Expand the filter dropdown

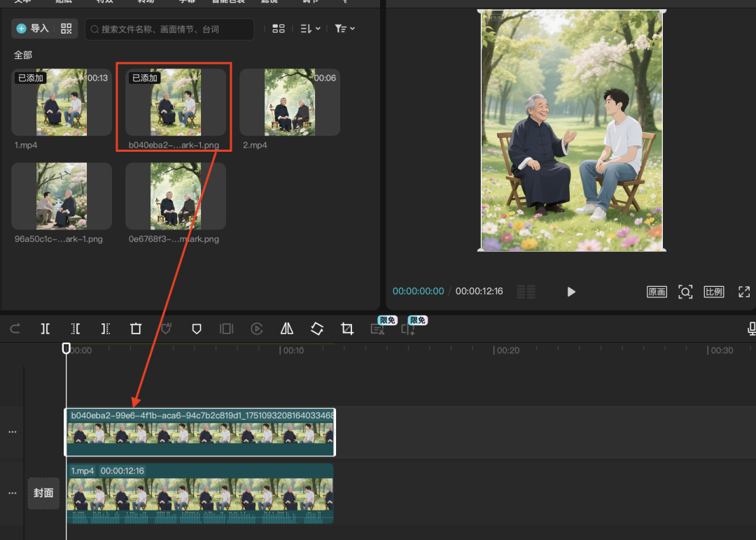[x=344, y=29]
